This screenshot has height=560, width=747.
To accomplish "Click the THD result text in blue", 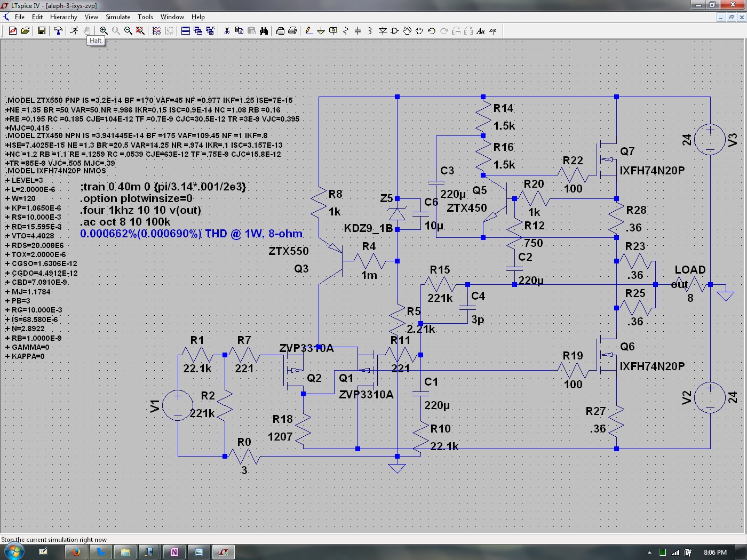I will pyautogui.click(x=191, y=234).
